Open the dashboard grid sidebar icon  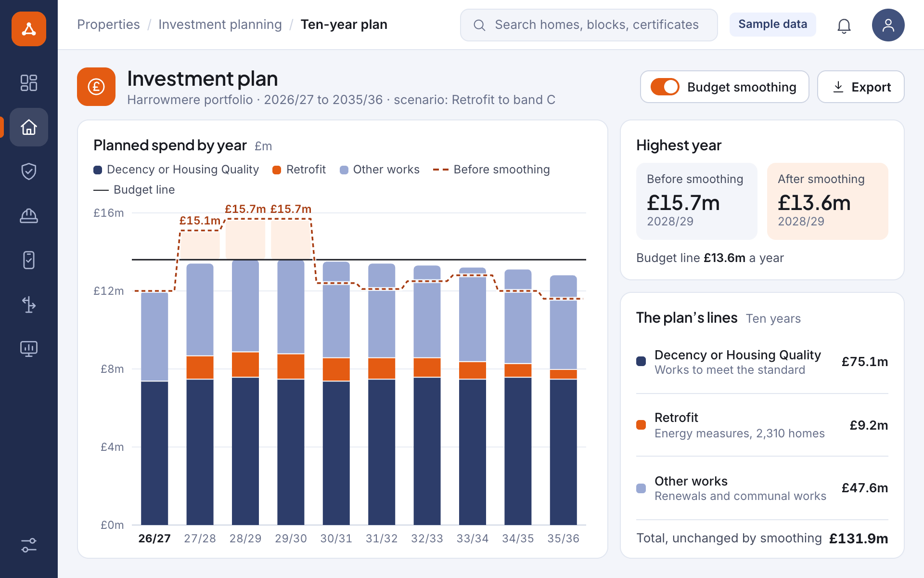tap(29, 83)
